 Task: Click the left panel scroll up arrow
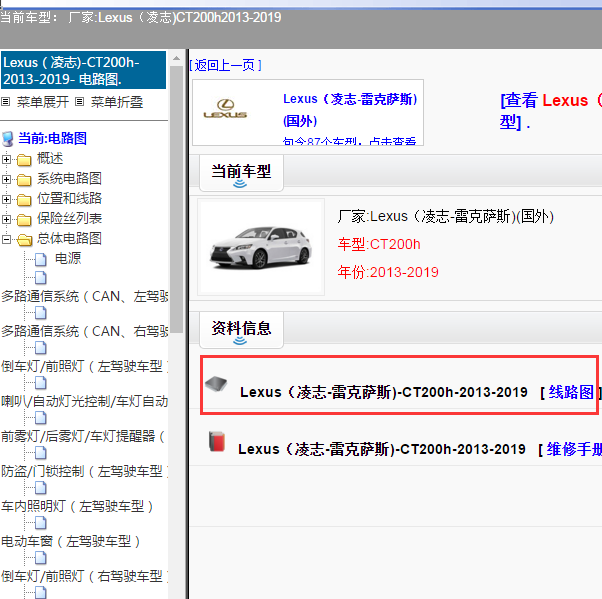(x=177, y=58)
